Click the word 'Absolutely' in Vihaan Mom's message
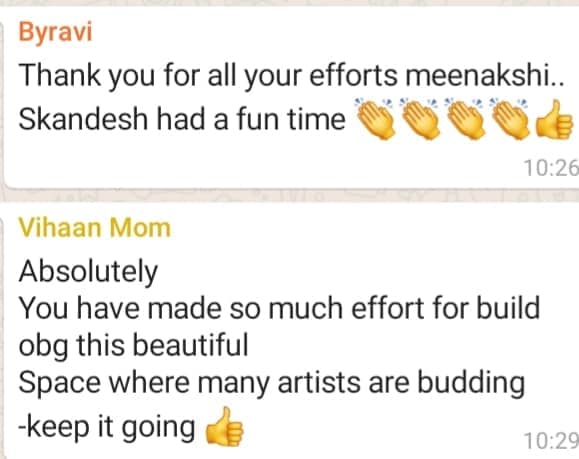This screenshot has height=459, width=579. click(88, 272)
